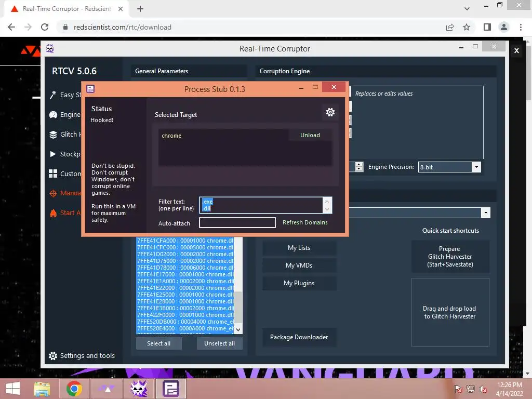Click the Auto-attach input field
Image resolution: width=532 pixels, height=399 pixels.
pos(237,222)
